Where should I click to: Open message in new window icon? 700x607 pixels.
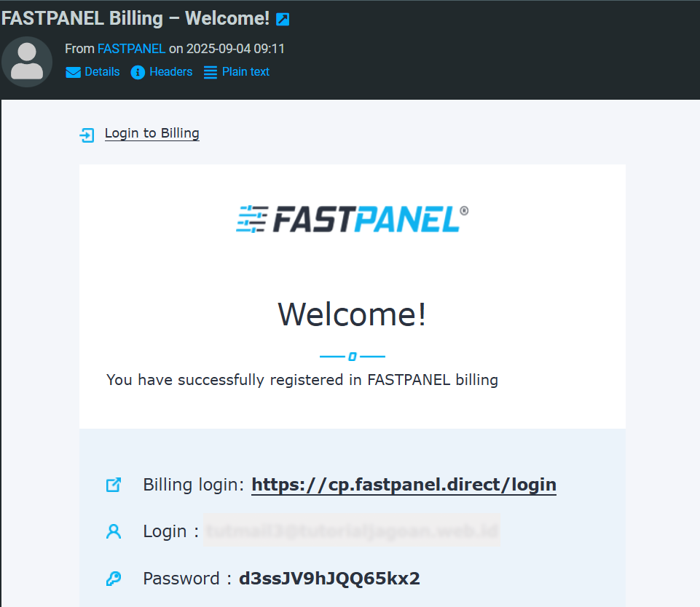point(283,20)
